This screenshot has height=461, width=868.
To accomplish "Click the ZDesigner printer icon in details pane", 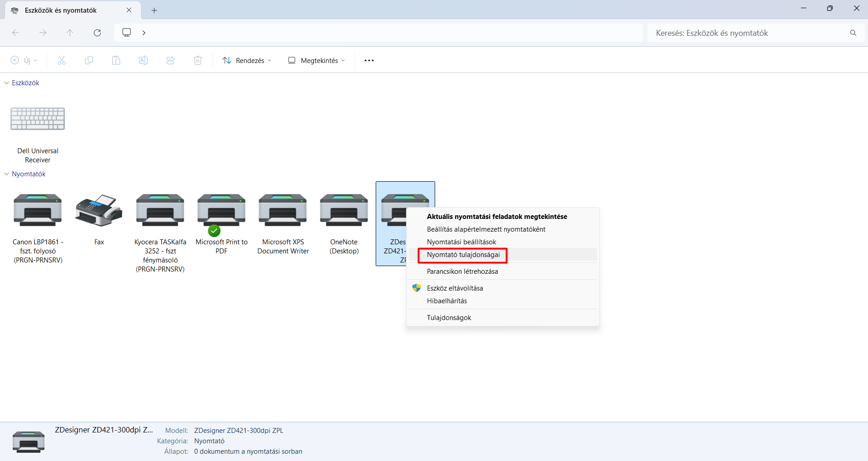I will pos(29,442).
